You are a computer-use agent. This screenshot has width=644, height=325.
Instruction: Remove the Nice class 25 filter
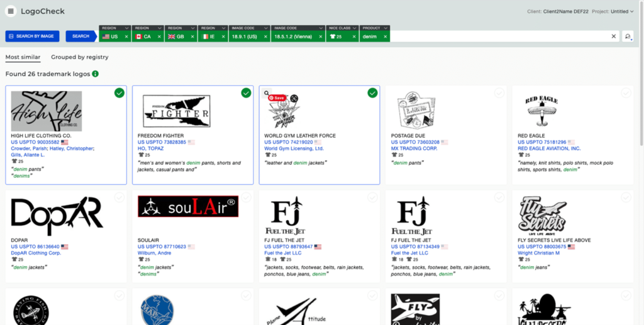click(x=355, y=36)
